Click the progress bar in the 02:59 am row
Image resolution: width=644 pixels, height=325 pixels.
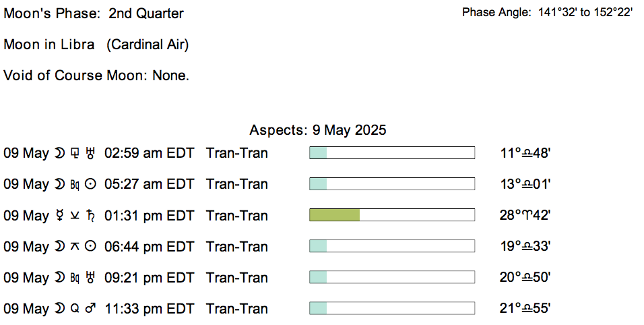tap(391, 153)
